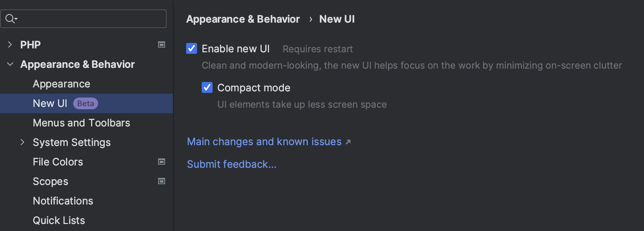
Task: Expand the PHP settings section
Action: pyautogui.click(x=10, y=45)
